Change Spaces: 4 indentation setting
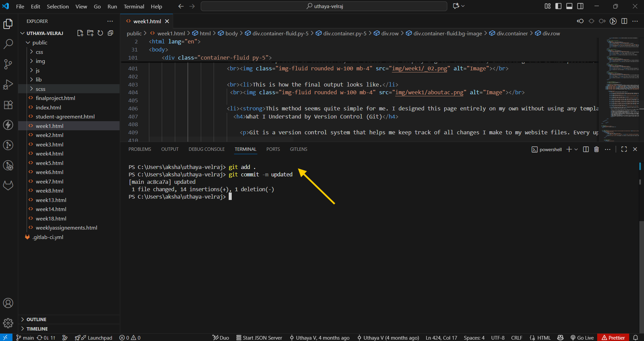 474,338
